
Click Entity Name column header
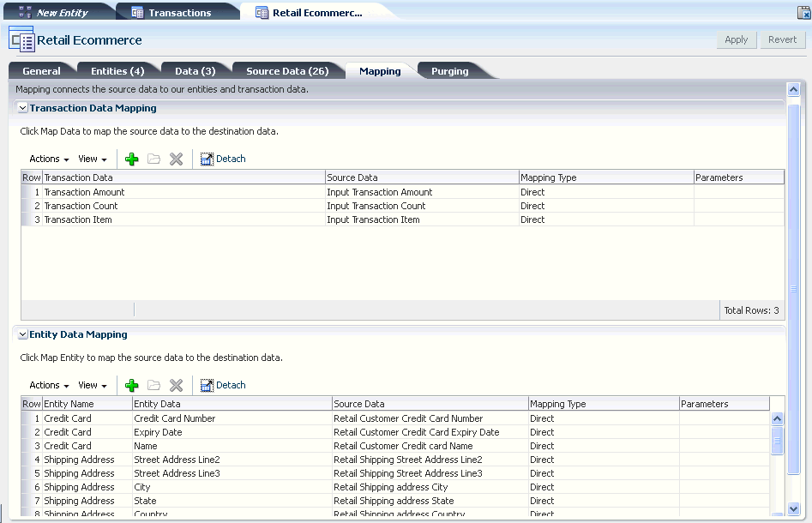click(x=87, y=404)
